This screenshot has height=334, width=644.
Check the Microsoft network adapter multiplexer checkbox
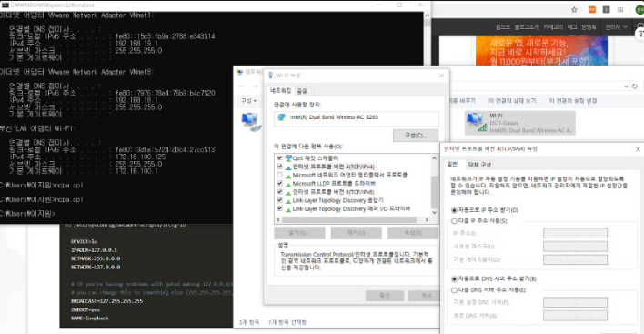coord(279,175)
